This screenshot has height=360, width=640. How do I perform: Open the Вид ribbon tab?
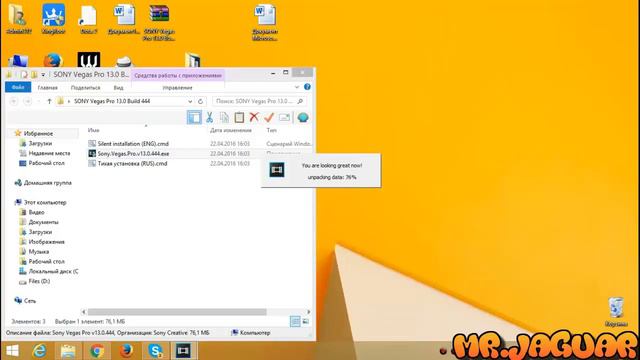click(118, 88)
